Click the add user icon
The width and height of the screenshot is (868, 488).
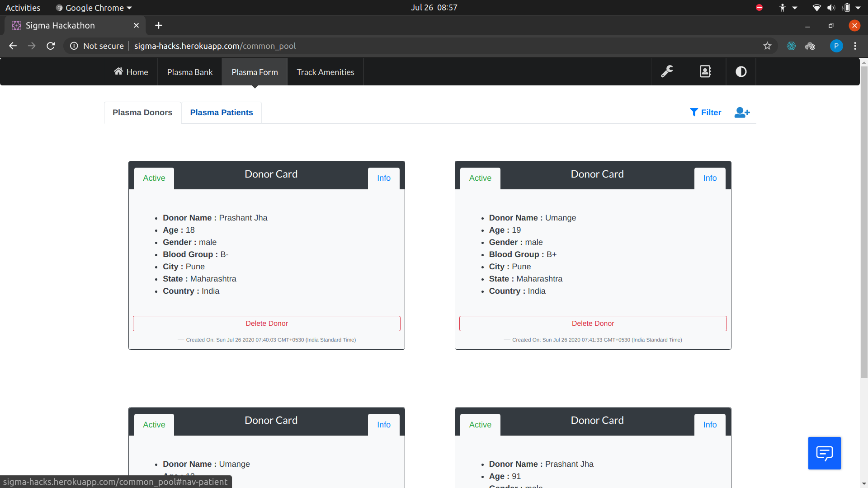pyautogui.click(x=742, y=113)
